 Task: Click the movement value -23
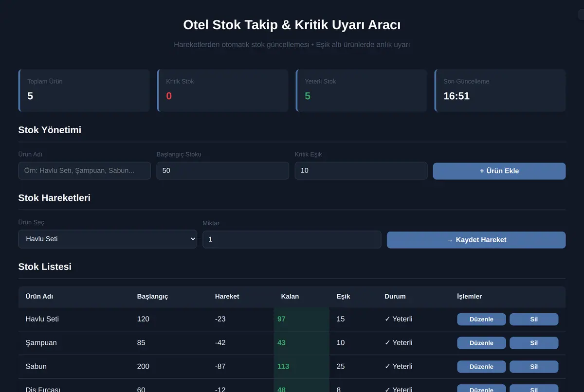[220, 319]
